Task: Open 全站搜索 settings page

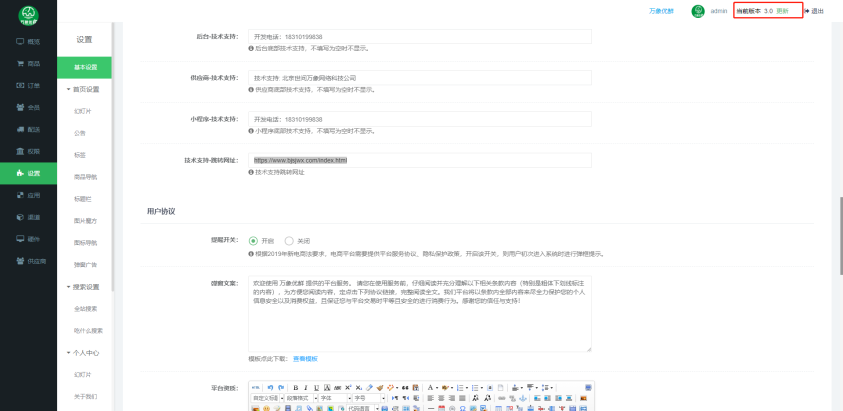Action: 85,309
